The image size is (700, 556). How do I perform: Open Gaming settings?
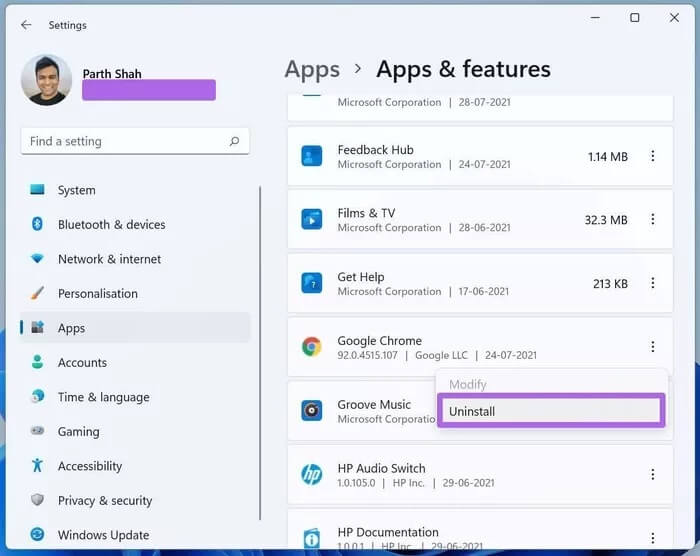135,431
